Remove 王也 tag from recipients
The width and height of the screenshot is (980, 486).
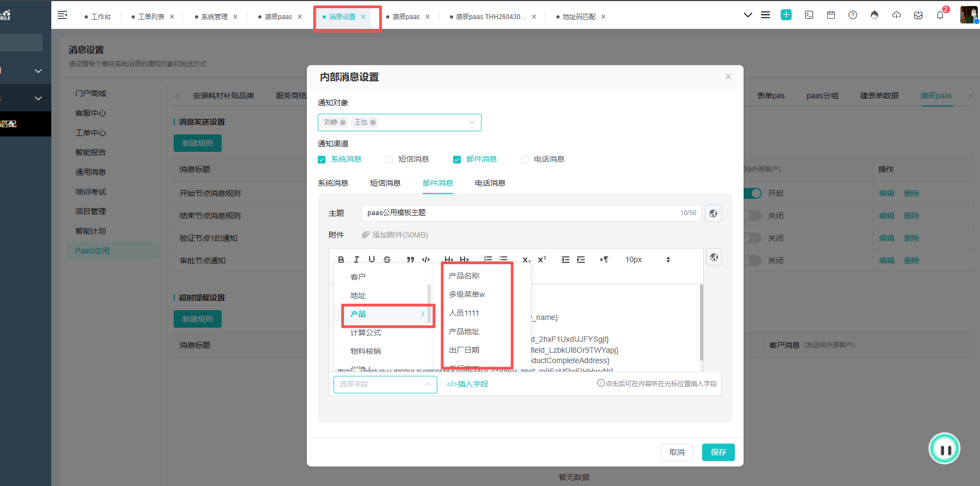pos(373,122)
